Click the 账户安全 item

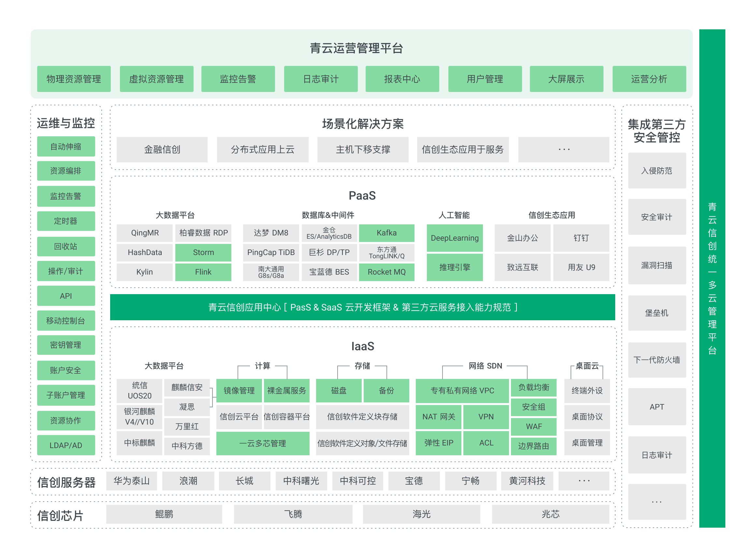coord(66,370)
